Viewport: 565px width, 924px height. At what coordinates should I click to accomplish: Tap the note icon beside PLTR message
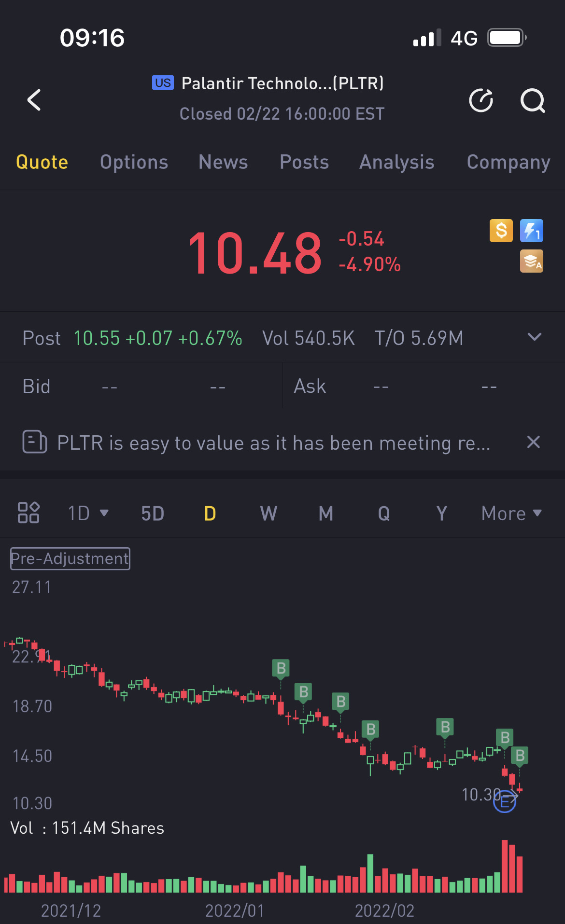click(35, 442)
